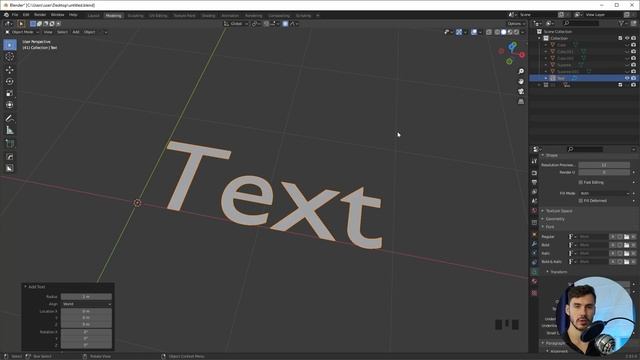Click the Blender logo menu icon
The height and width of the screenshot is (360, 640).
6,15
